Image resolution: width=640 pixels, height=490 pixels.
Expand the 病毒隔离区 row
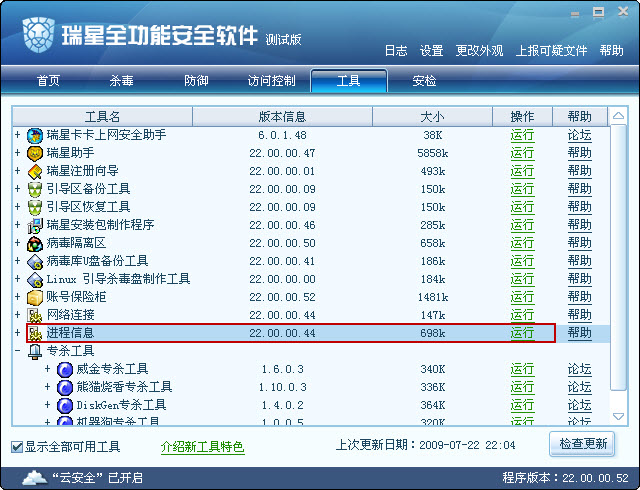tap(18, 243)
